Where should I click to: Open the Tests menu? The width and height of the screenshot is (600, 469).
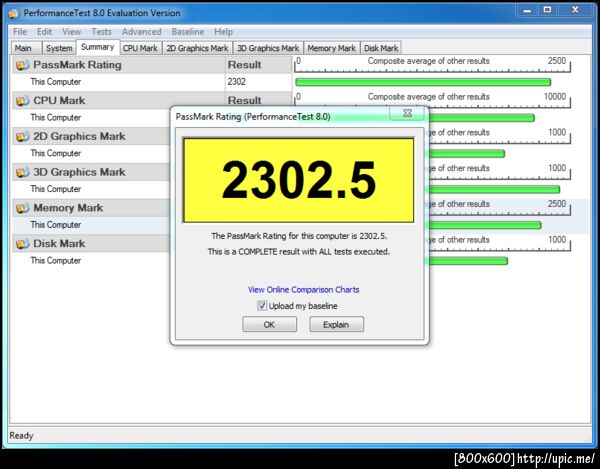point(101,32)
